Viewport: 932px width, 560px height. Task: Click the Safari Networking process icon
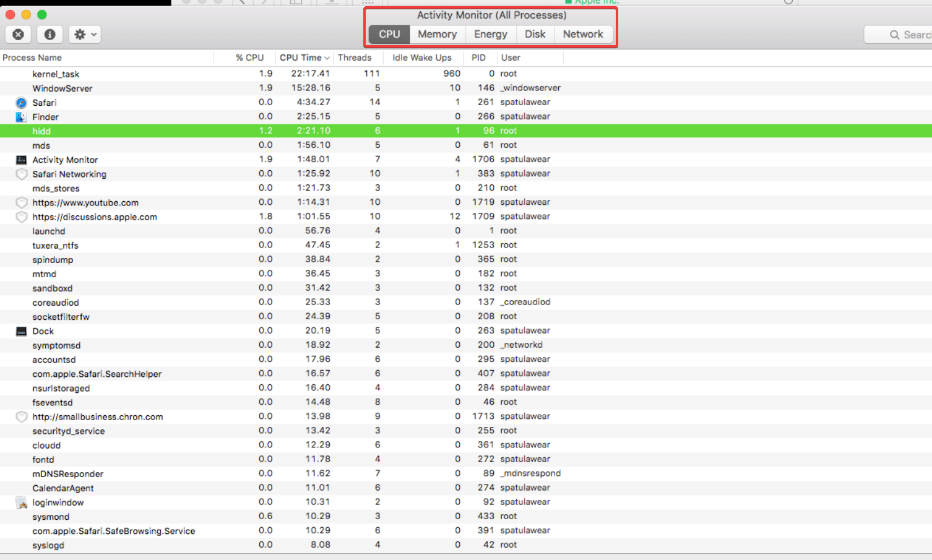pos(21,173)
